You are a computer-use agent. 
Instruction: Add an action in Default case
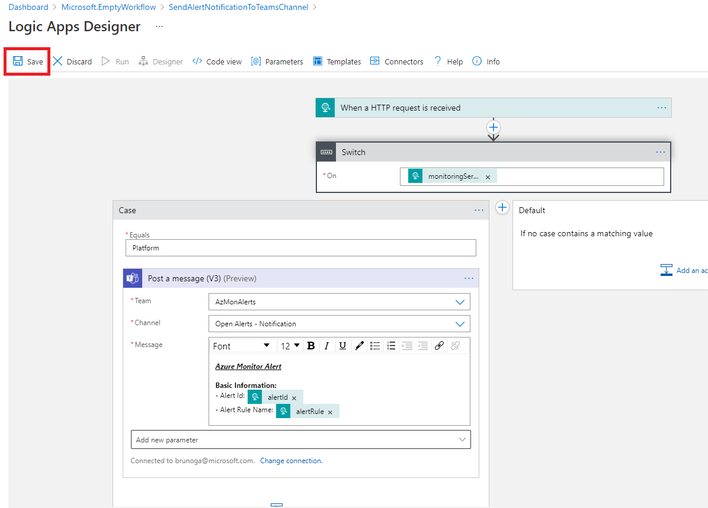coord(684,270)
